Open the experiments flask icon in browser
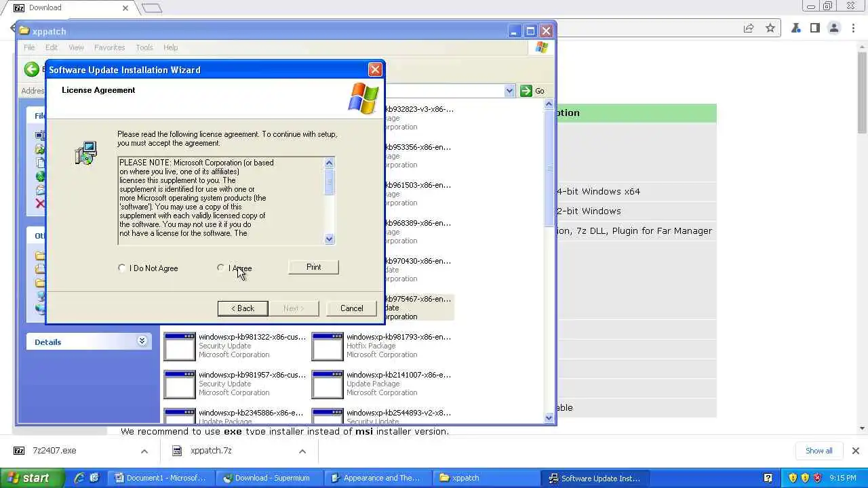The width and height of the screenshot is (868, 488). coord(796,28)
